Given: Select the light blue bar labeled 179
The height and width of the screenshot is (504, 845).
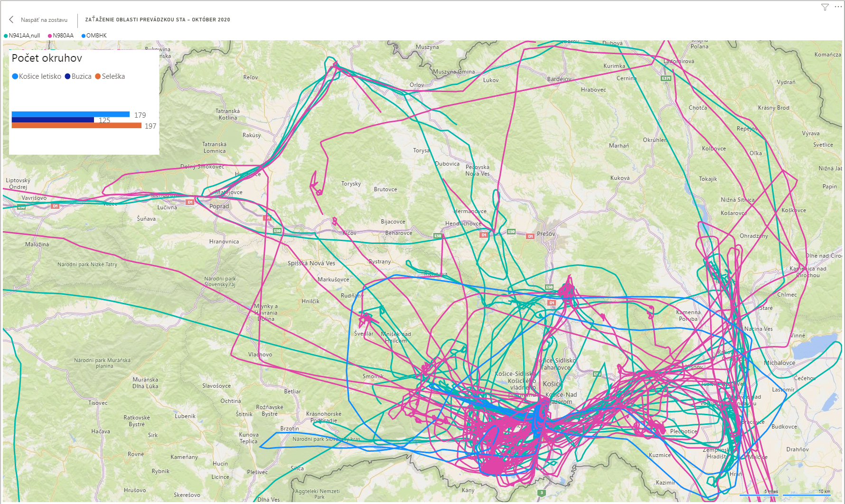Looking at the screenshot, I should coord(70,114).
